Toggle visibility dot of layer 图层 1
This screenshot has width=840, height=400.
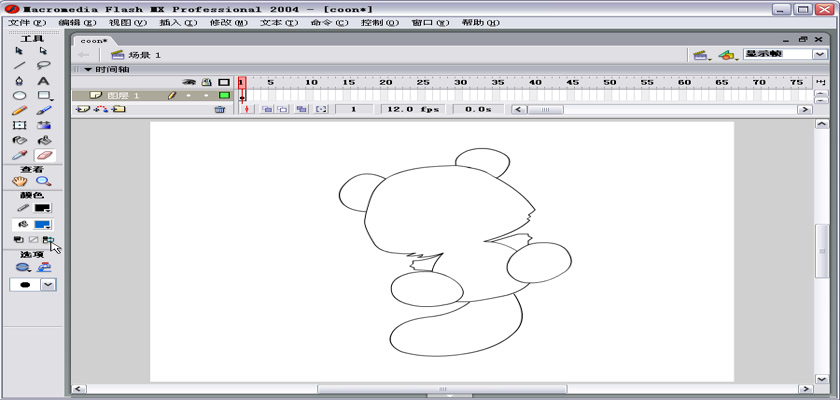tap(189, 96)
